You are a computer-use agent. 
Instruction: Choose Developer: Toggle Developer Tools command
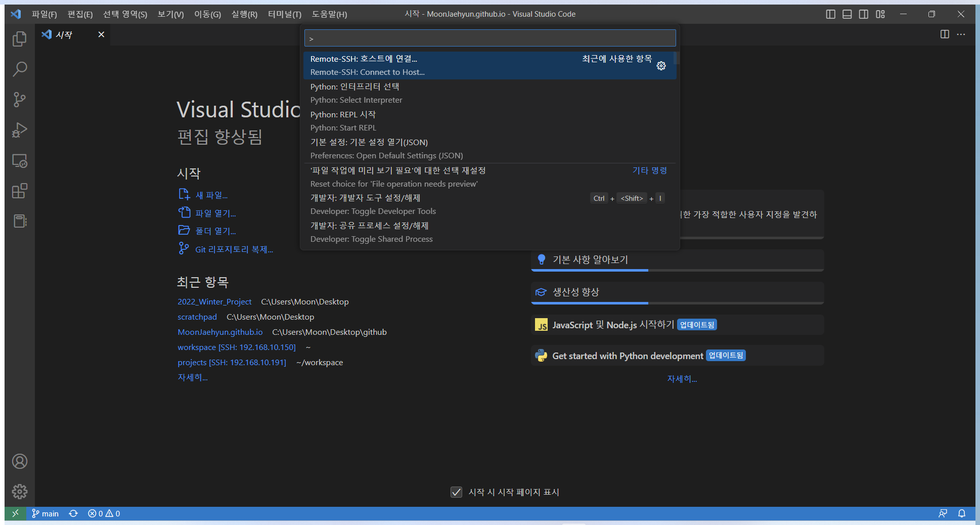372,204
